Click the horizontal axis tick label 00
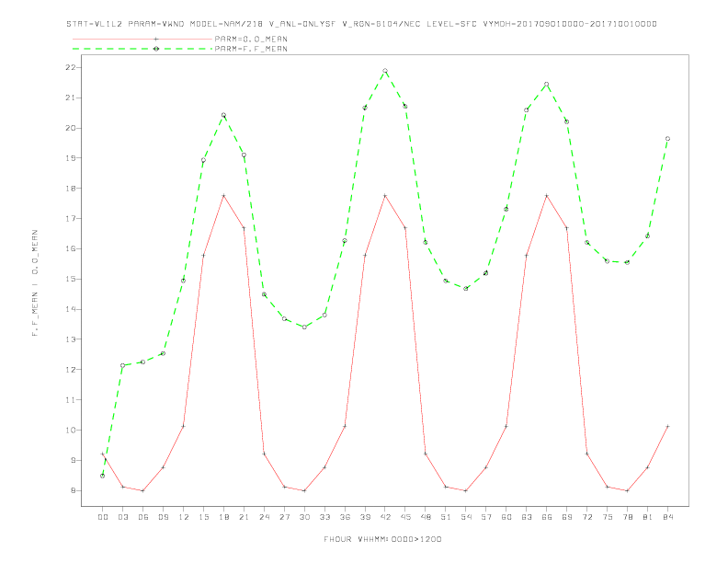Viewport: 728px width, 563px height. (103, 517)
